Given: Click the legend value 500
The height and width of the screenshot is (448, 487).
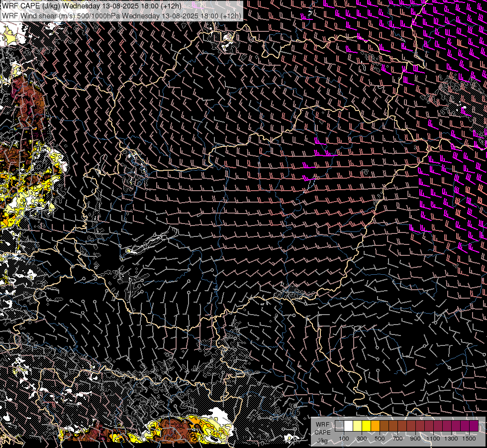Looking at the screenshot, I should point(380,439).
